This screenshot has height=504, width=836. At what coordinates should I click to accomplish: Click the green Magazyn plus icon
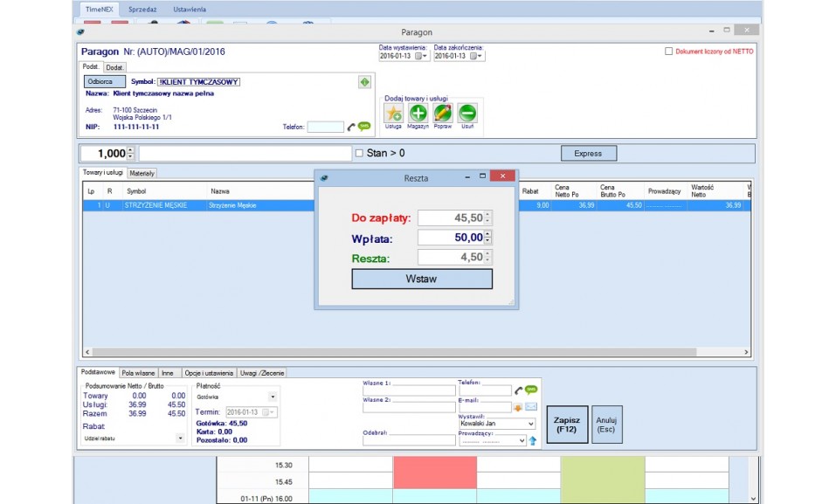[x=418, y=113]
